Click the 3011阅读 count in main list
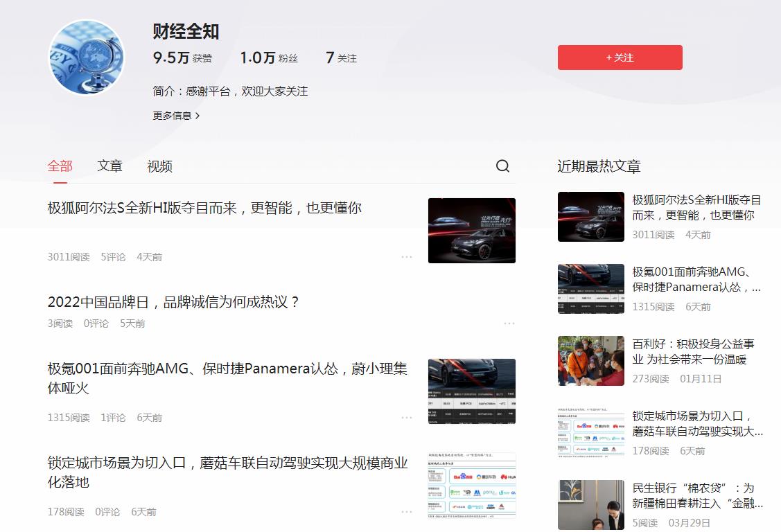Viewport: 781px width, 532px height. pyautogui.click(x=69, y=257)
